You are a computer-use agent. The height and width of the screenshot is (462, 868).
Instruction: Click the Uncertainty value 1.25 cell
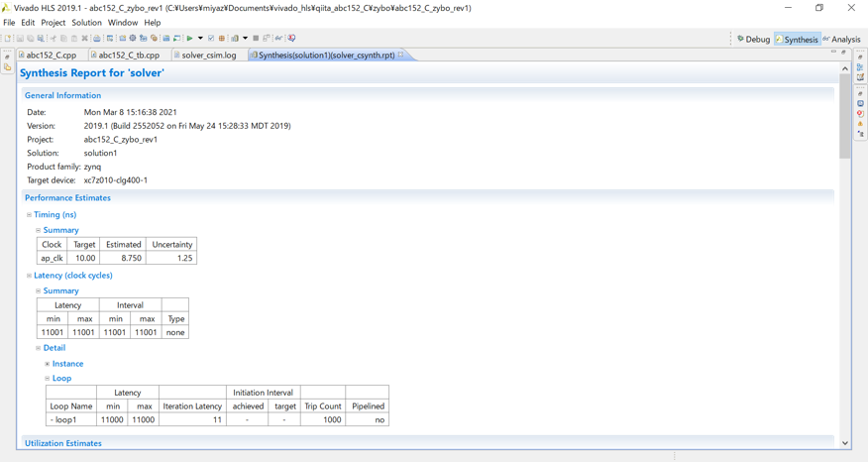pos(172,258)
